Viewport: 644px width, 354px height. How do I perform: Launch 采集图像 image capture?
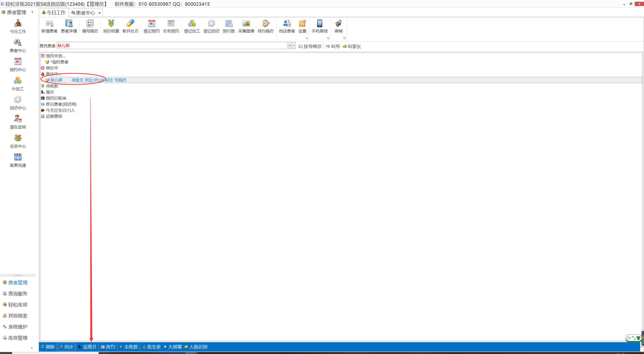(x=246, y=26)
